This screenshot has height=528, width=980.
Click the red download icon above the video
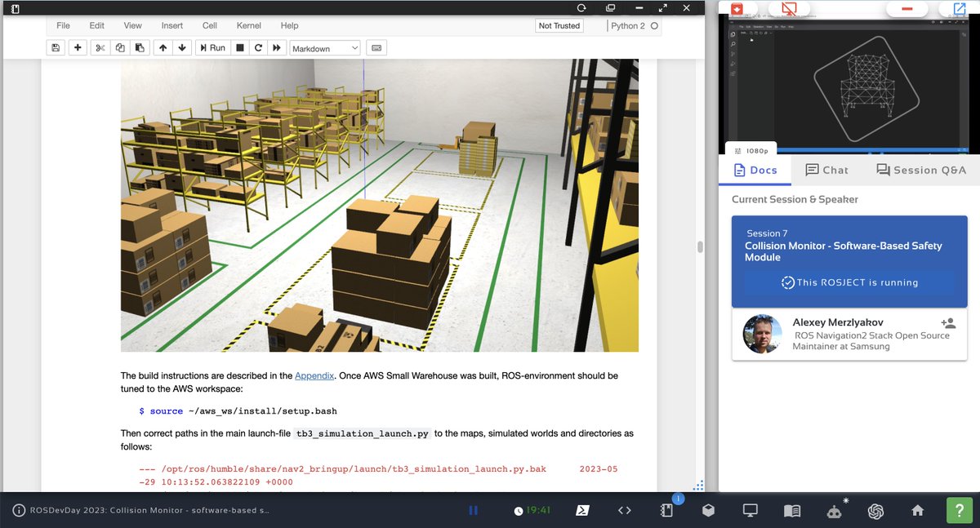click(x=737, y=9)
